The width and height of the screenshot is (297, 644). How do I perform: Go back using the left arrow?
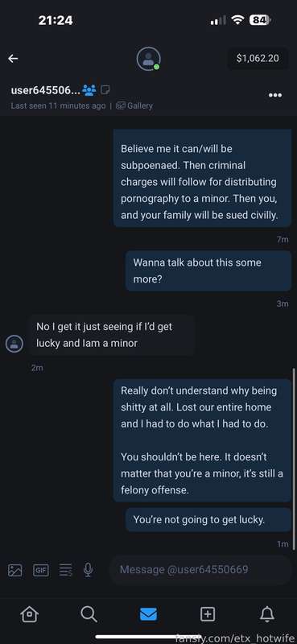click(13, 59)
